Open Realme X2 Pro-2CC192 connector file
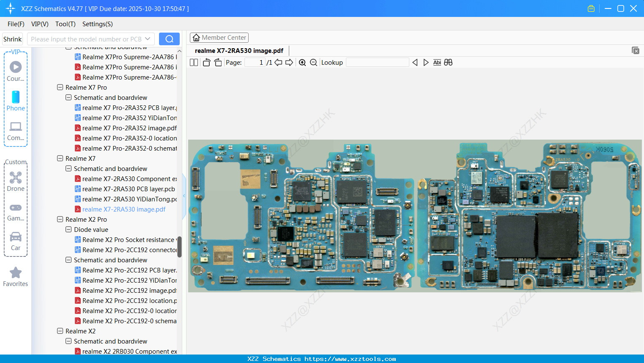 click(x=126, y=250)
